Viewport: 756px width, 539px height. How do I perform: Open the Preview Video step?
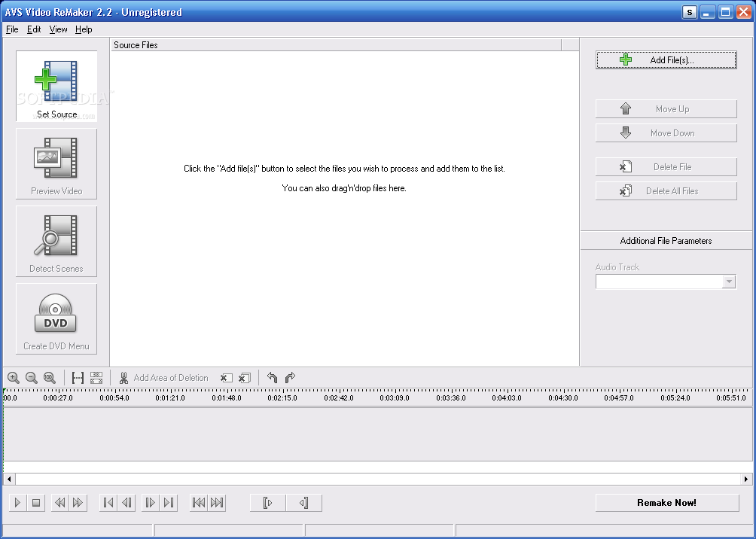pyautogui.click(x=56, y=164)
